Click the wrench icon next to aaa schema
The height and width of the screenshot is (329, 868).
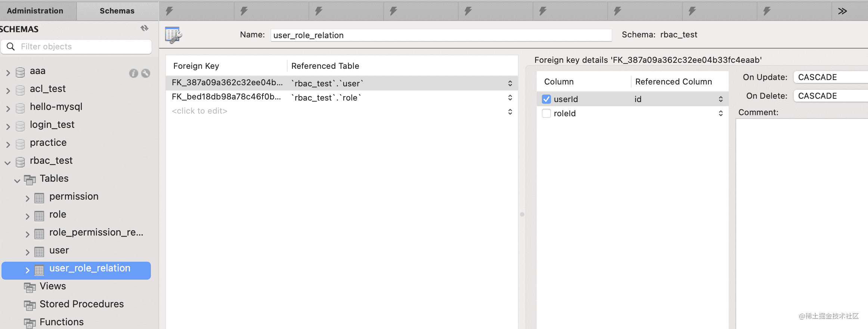(146, 73)
